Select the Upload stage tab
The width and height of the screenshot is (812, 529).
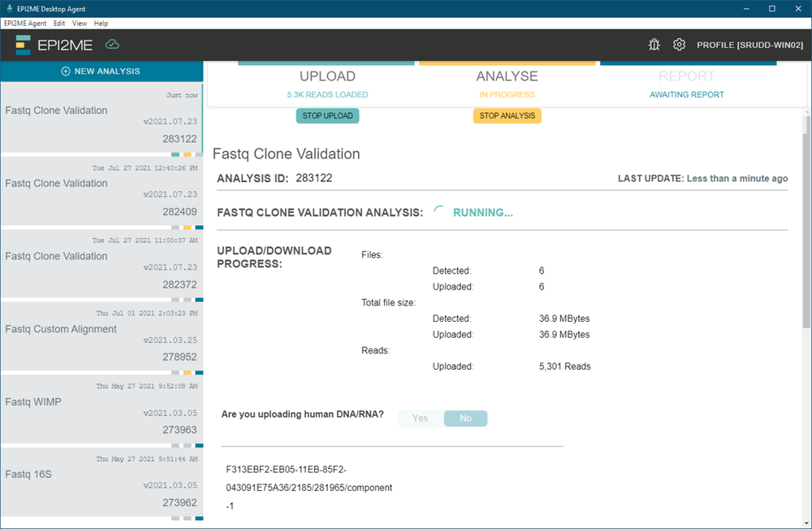326,85
